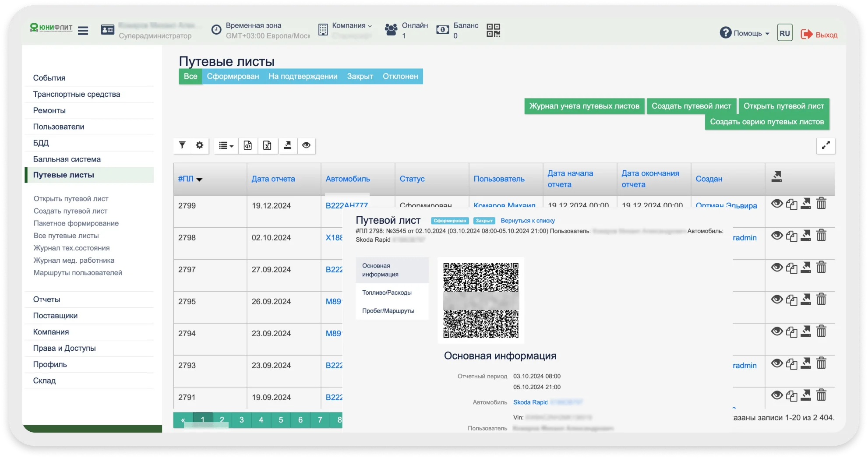The width and height of the screenshot is (868, 458).
Task: Copy waybill 2799
Action: pyautogui.click(x=791, y=204)
